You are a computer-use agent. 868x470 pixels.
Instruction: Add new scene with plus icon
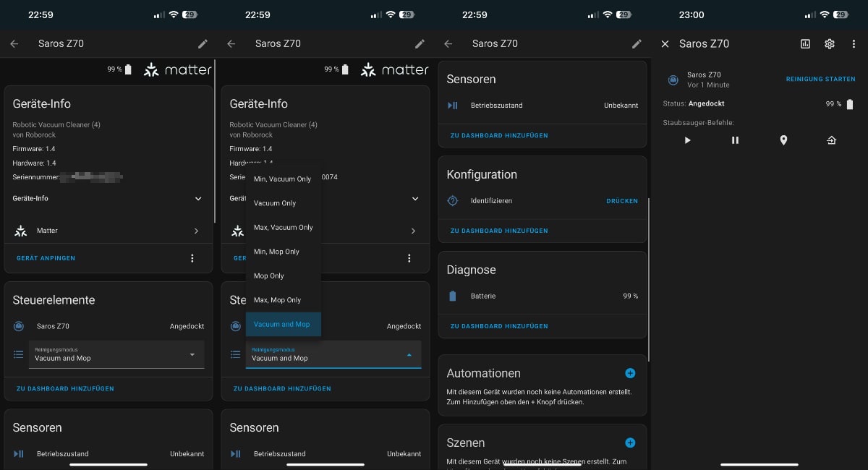point(629,443)
